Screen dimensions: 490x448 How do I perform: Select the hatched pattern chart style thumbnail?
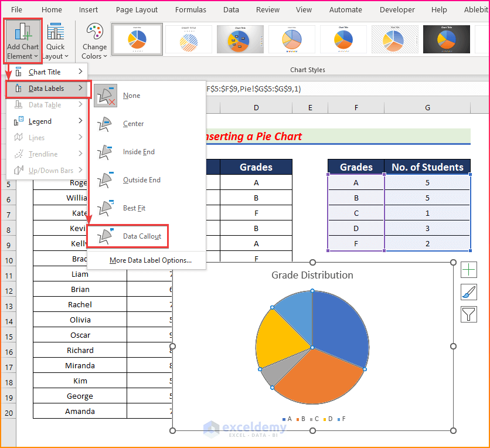188,39
